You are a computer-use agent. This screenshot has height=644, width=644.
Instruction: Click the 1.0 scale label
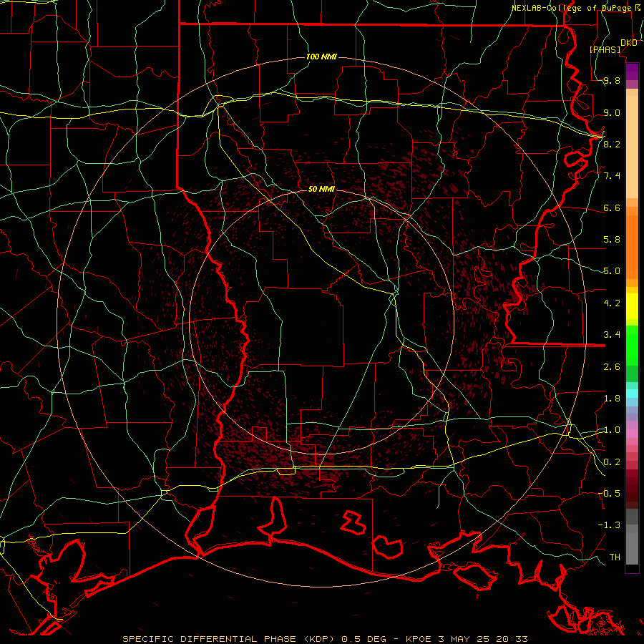tap(612, 430)
